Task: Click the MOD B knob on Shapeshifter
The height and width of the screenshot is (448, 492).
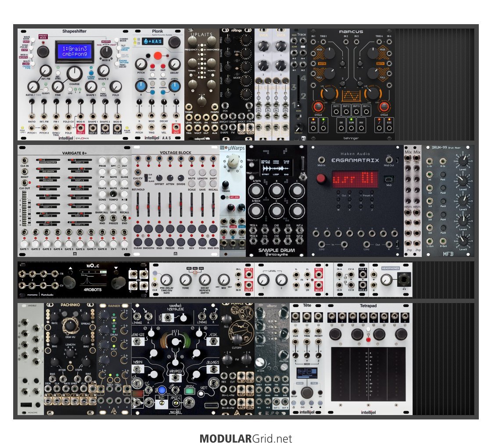Action: [106, 51]
